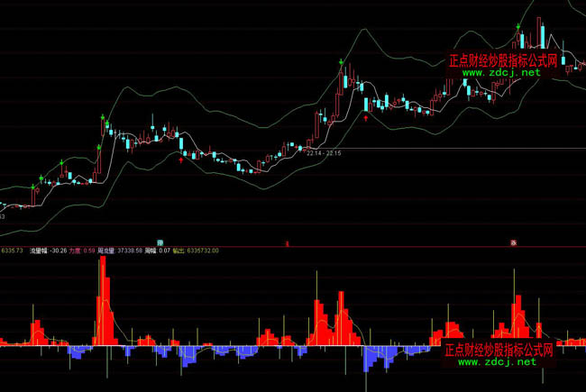Screen dimensions: 586x392
Task: Click the 周幅 indicator label
Action: point(176,251)
